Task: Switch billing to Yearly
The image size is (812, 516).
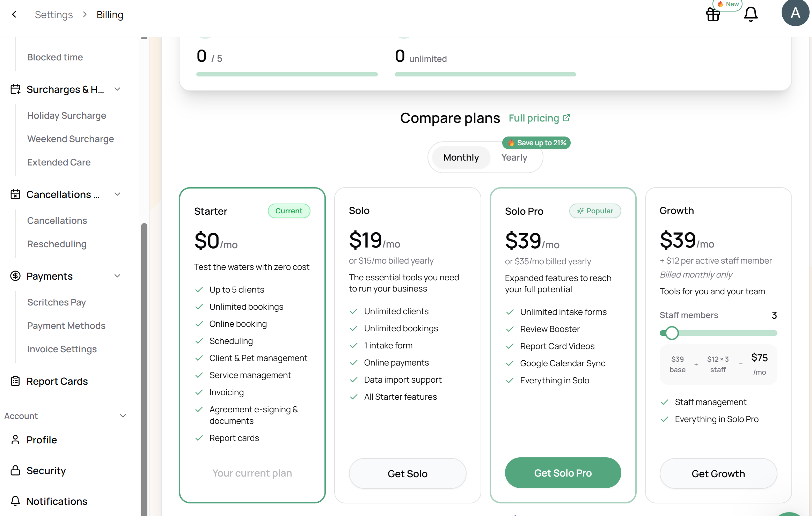Action: tap(514, 157)
